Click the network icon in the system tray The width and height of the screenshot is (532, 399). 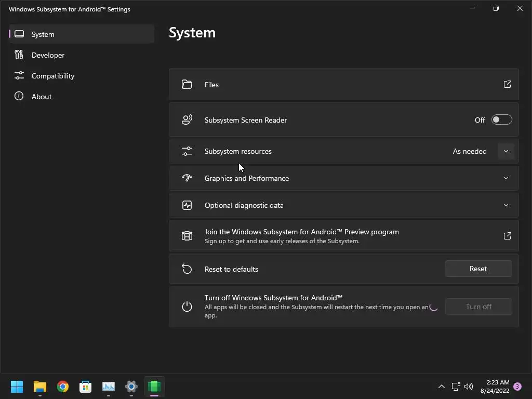(456, 387)
